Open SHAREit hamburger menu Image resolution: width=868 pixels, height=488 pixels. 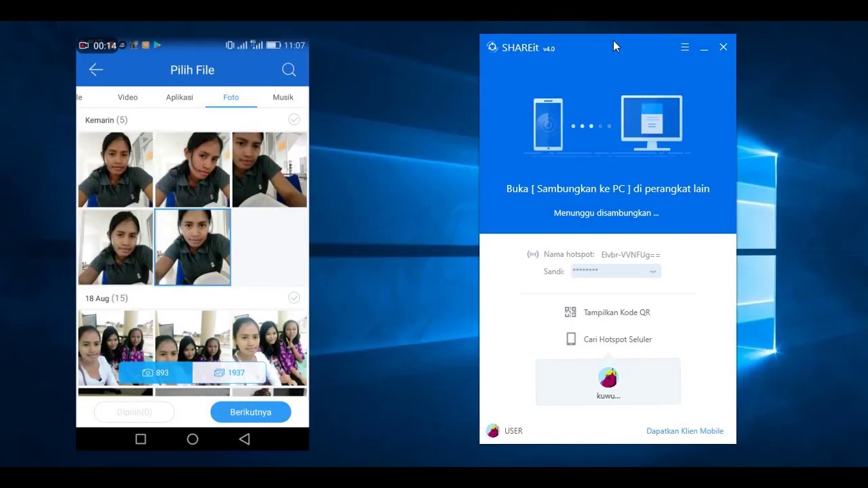coord(685,47)
